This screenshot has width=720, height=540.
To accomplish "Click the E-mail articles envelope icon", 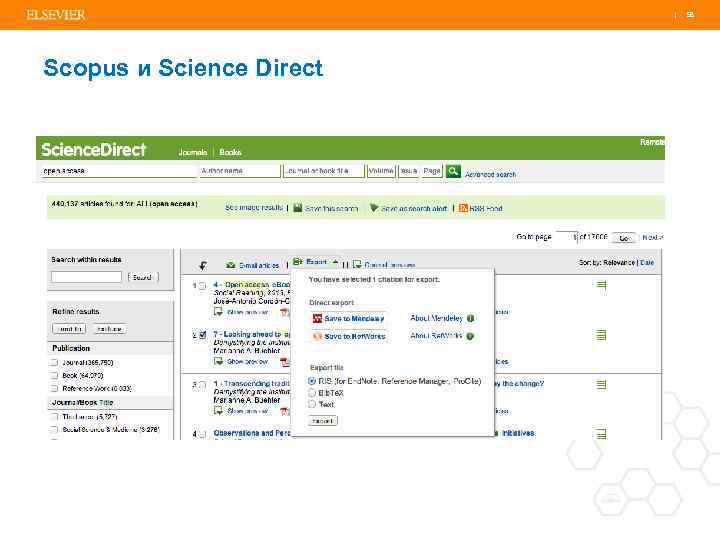I will coord(231,265).
